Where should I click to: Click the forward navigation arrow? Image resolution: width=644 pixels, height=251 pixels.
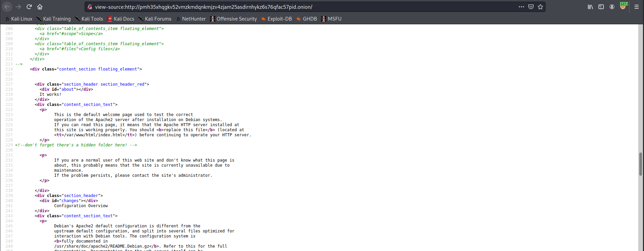18,7
